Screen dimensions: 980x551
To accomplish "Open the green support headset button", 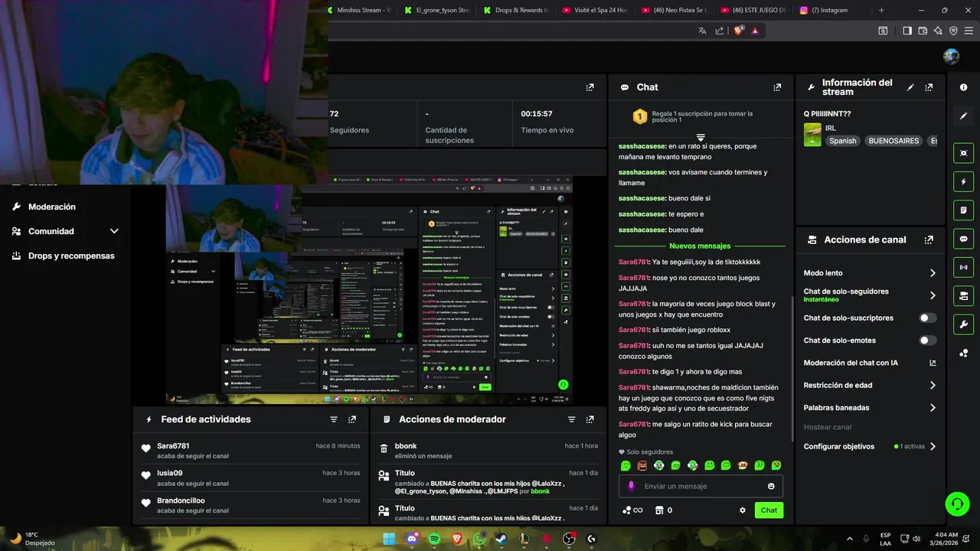I will click(957, 504).
